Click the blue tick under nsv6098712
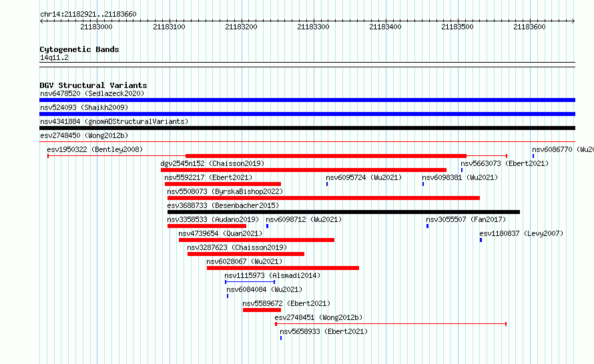Screen dimensions: 594x364 (x=267, y=226)
